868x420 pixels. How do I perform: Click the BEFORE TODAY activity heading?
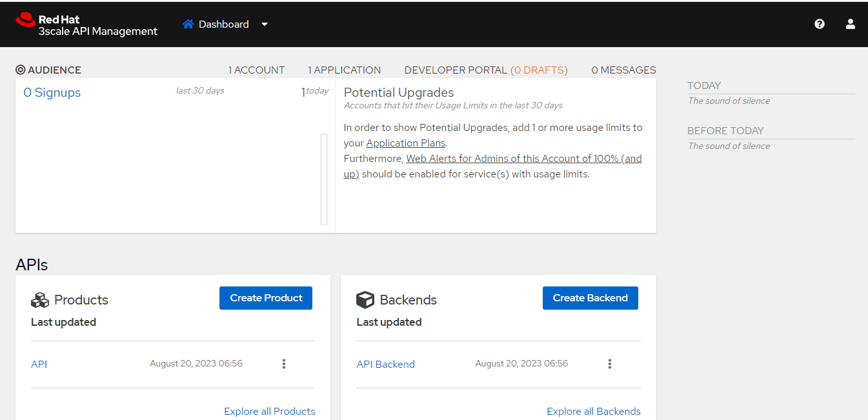[725, 130]
